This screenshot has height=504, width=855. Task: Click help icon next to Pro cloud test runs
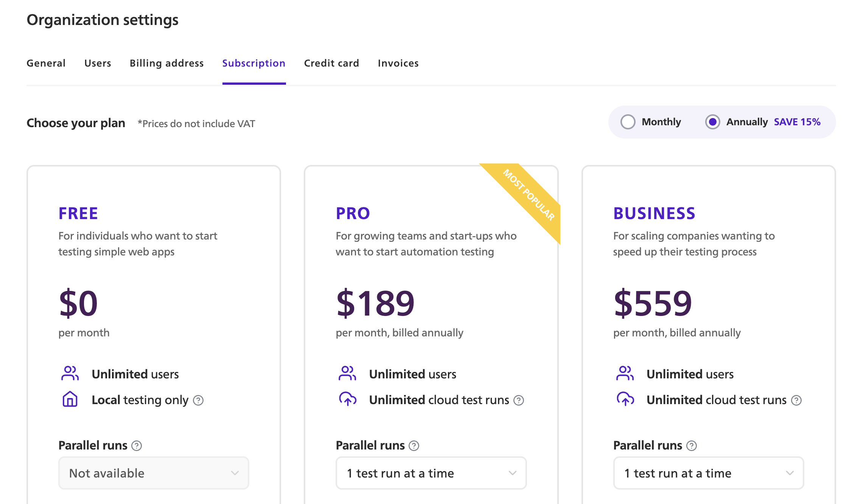click(519, 400)
